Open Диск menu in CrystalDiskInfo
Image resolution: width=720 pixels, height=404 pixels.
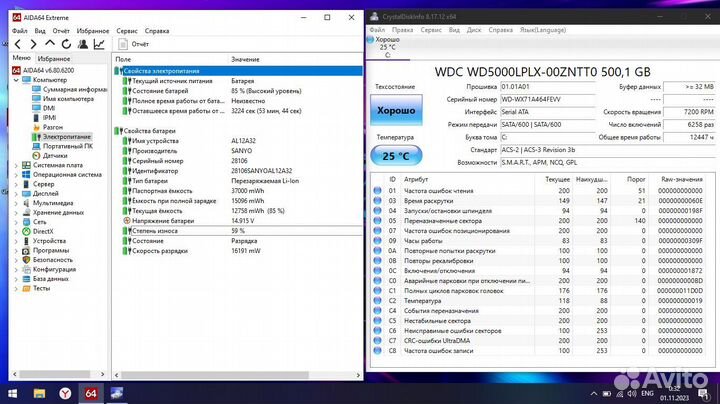coord(474,30)
